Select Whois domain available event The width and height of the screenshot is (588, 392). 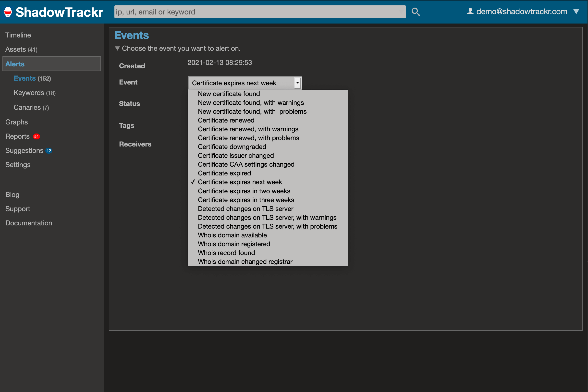tap(232, 235)
